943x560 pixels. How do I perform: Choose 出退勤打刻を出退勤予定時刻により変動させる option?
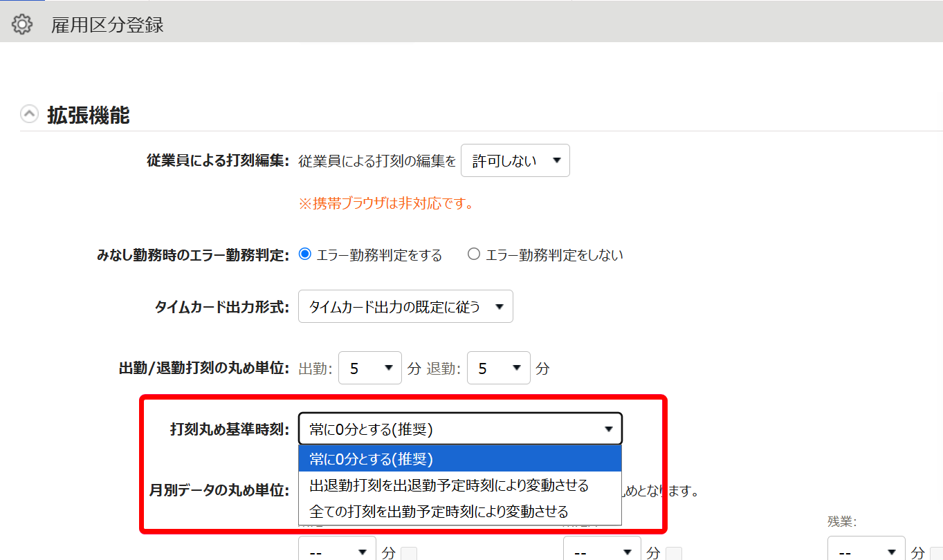pyautogui.click(x=460, y=485)
